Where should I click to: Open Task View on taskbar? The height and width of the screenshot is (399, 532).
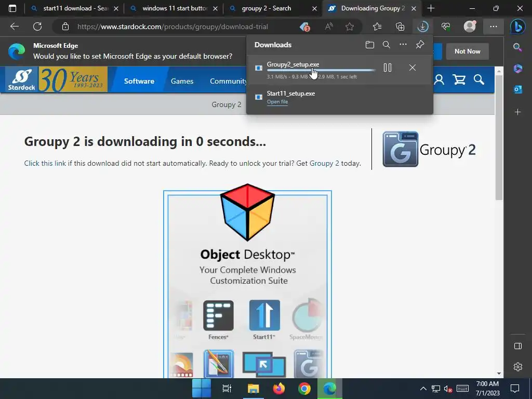(x=227, y=389)
